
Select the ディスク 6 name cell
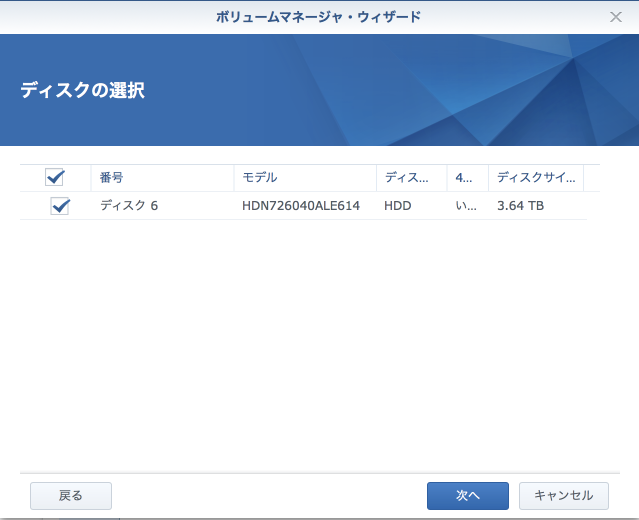[129, 206]
